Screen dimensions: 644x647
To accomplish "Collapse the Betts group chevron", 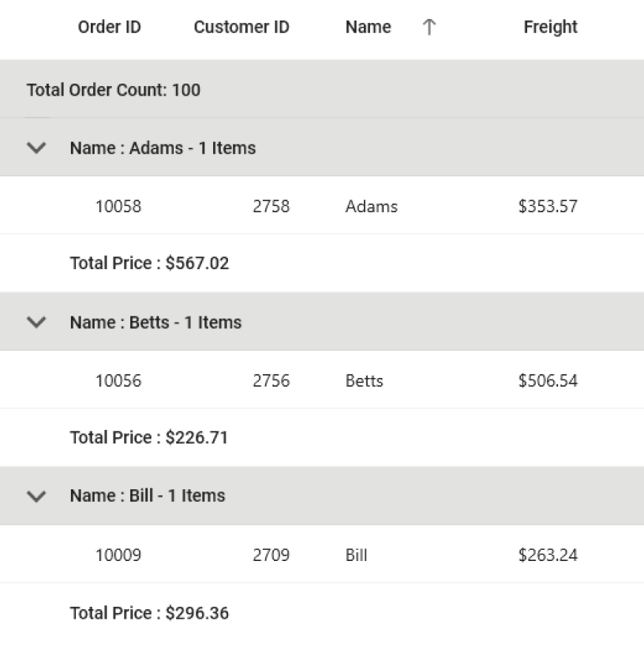I will pos(36,322).
